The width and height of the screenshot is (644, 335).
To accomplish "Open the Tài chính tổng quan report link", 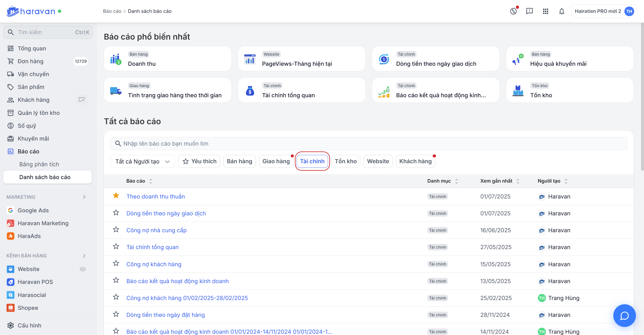I will click(x=152, y=247).
